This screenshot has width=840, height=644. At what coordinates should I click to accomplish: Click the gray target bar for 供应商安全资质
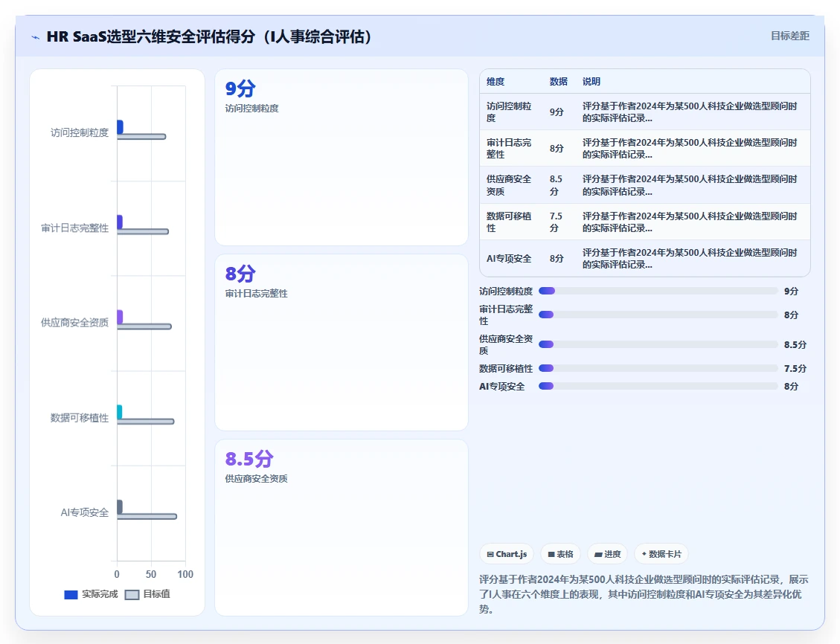(144, 326)
